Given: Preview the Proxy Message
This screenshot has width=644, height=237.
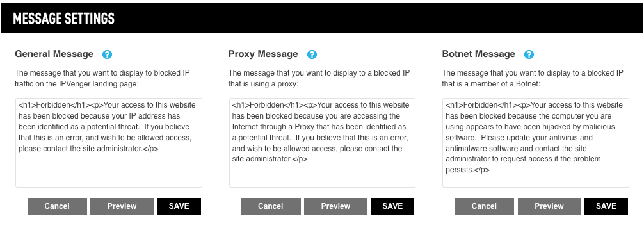Looking at the screenshot, I should (x=335, y=206).
